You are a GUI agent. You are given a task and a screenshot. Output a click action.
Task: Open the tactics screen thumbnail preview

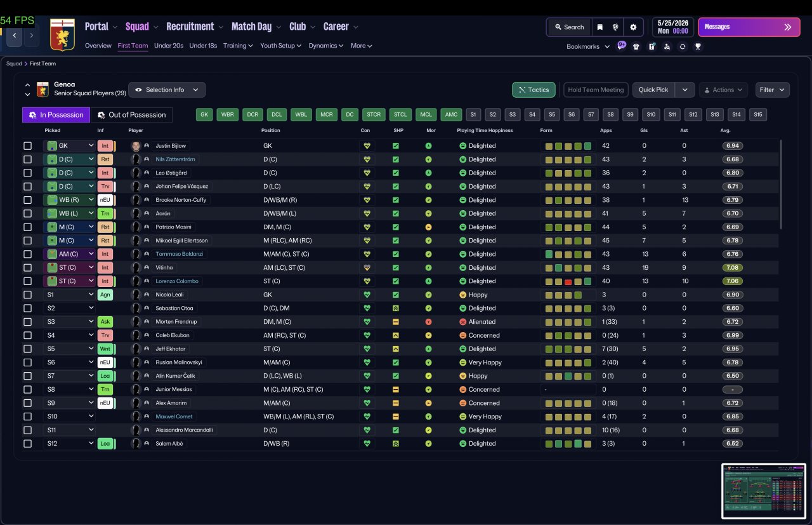pyautogui.click(x=764, y=491)
